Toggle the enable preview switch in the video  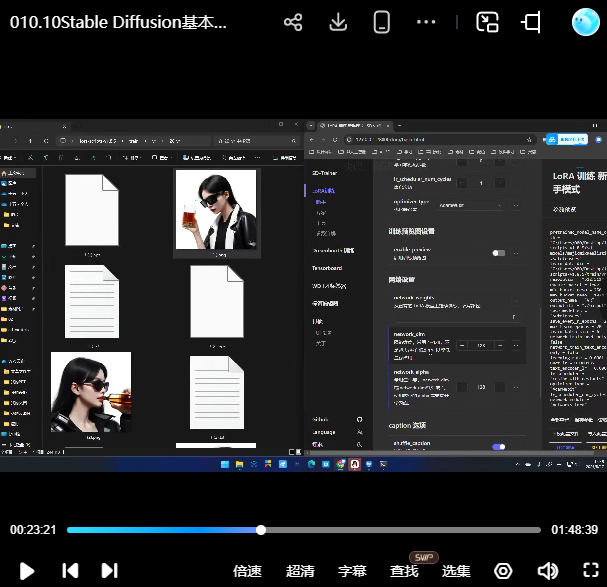pos(498,253)
